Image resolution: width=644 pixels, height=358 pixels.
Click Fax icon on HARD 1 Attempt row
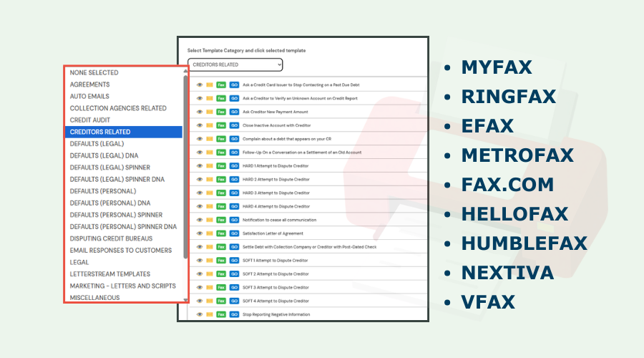pyautogui.click(x=221, y=166)
